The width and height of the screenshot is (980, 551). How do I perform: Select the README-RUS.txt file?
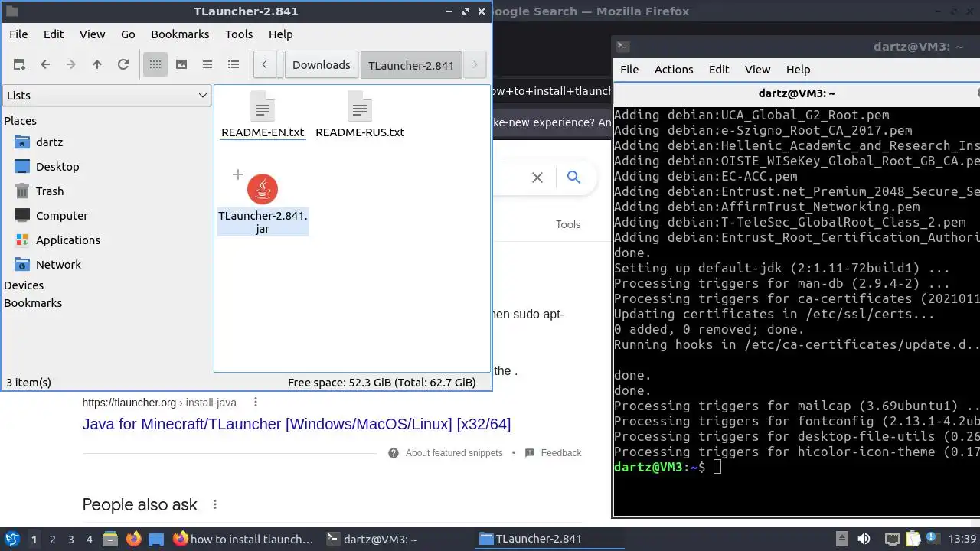coord(360,116)
